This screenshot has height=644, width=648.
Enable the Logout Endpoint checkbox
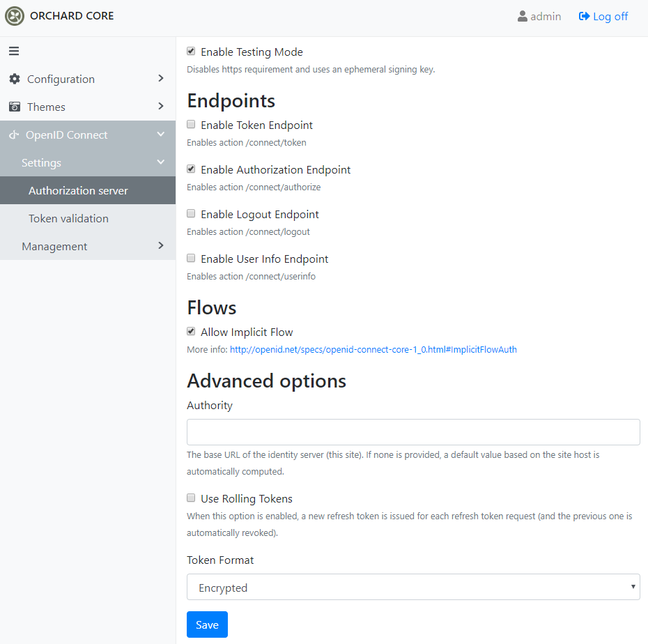click(191, 213)
